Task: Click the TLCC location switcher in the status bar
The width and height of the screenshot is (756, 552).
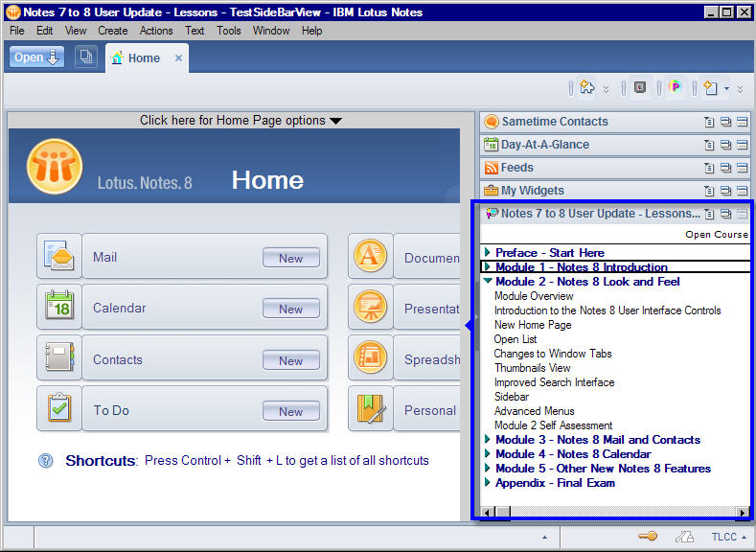Action: click(728, 537)
